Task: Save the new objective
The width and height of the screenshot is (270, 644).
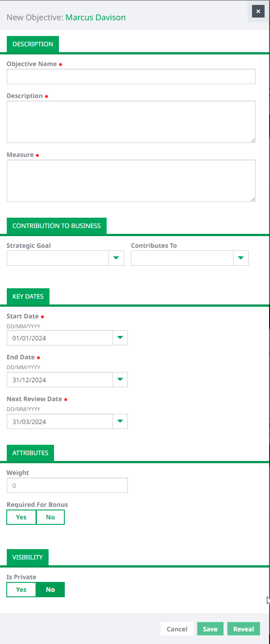Action: [x=210, y=629]
